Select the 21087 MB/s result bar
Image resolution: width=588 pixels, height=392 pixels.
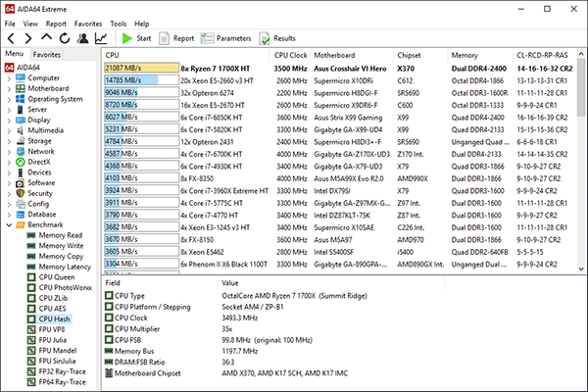click(x=141, y=68)
